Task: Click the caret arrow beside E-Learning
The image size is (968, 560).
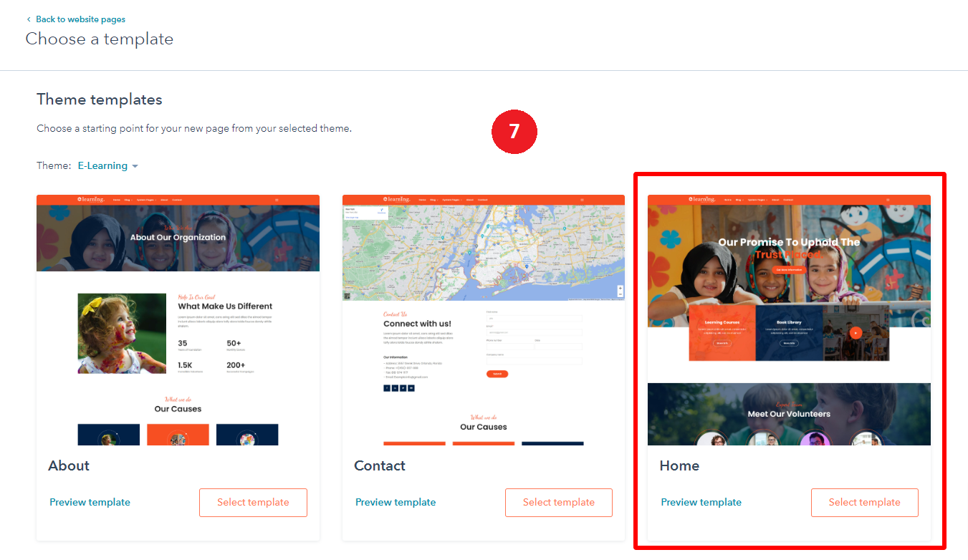Action: pyautogui.click(x=135, y=166)
